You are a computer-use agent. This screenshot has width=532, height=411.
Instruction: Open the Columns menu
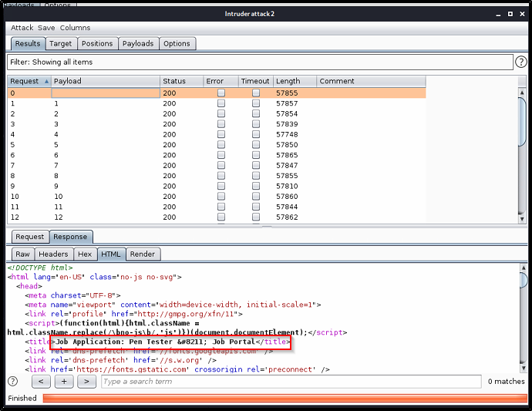pyautogui.click(x=75, y=28)
